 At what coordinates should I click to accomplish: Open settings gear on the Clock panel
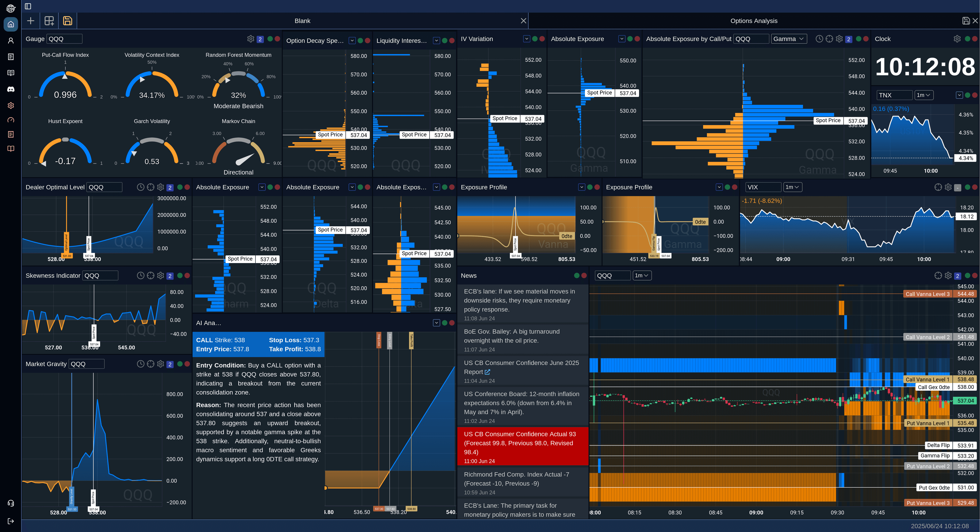pyautogui.click(x=957, y=39)
